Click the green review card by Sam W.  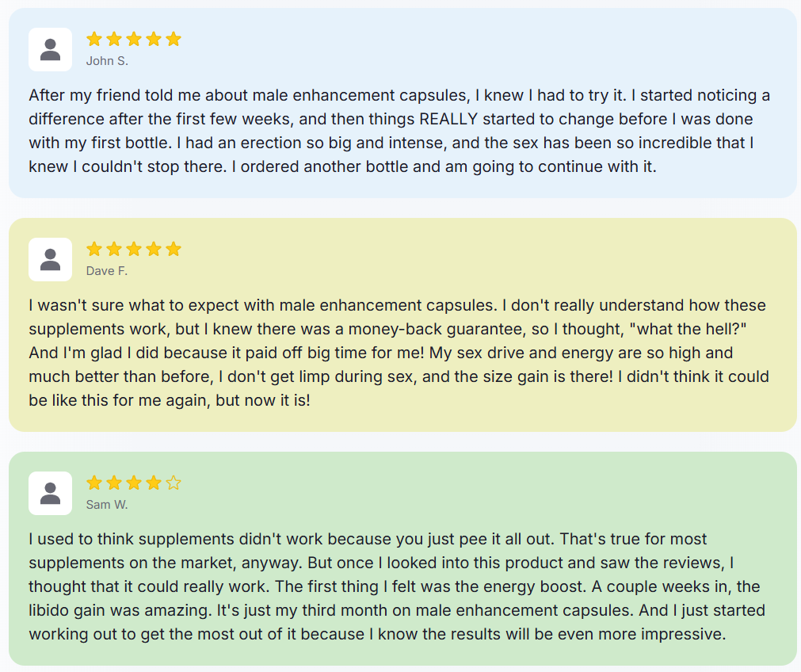(x=402, y=559)
